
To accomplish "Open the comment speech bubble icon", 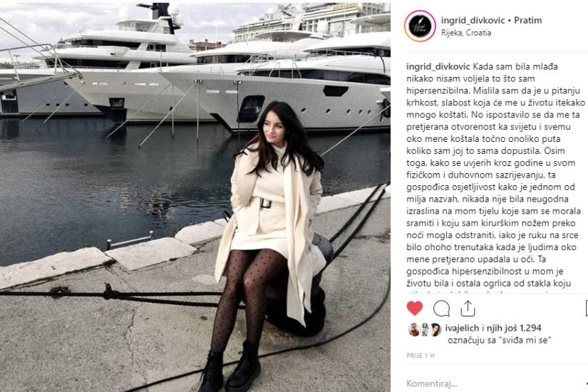I will (441, 309).
